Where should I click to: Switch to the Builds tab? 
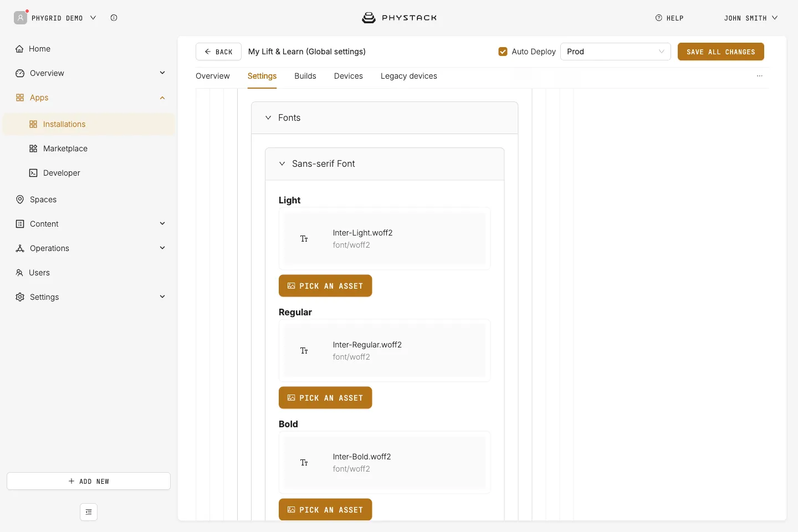[305, 76]
